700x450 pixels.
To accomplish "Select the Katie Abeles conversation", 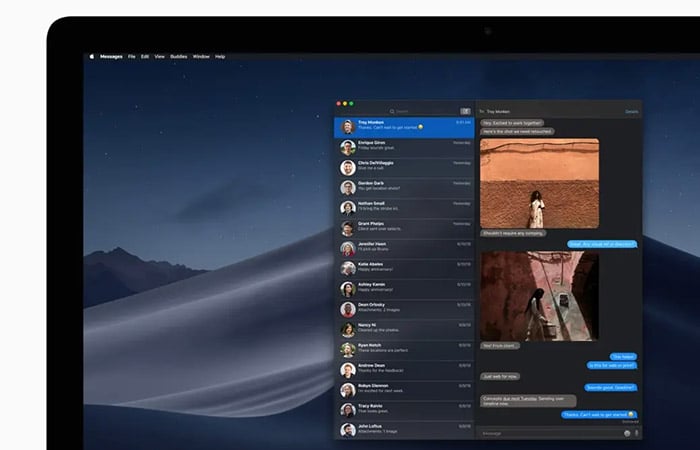I will [404, 269].
